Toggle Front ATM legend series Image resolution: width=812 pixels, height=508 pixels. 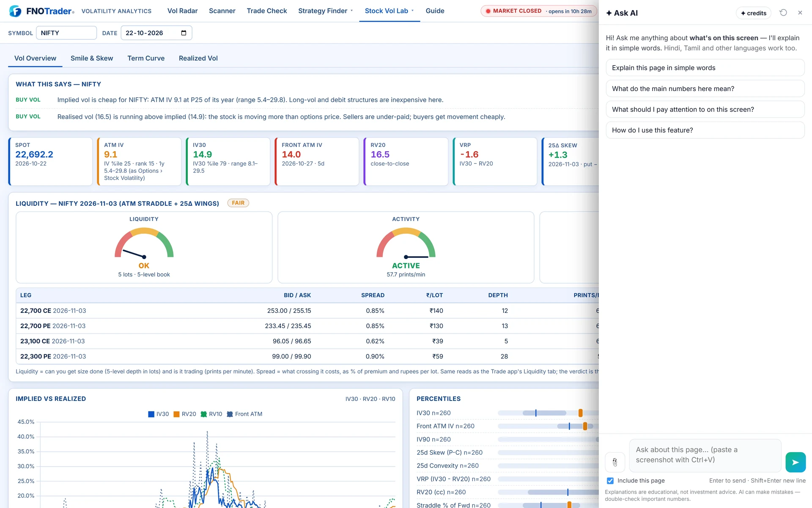click(x=244, y=414)
